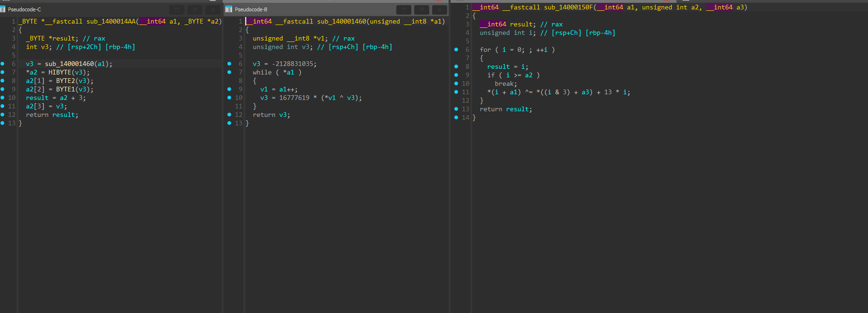This screenshot has height=313, width=868.
Task: Toggle breakpoint on right pane line 9
Action: point(456,75)
